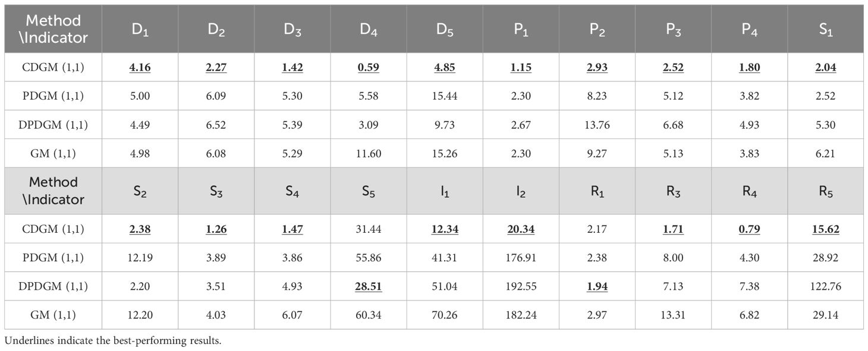Click the underlined 1.94 value
The height and width of the screenshot is (351, 868).
tap(596, 286)
